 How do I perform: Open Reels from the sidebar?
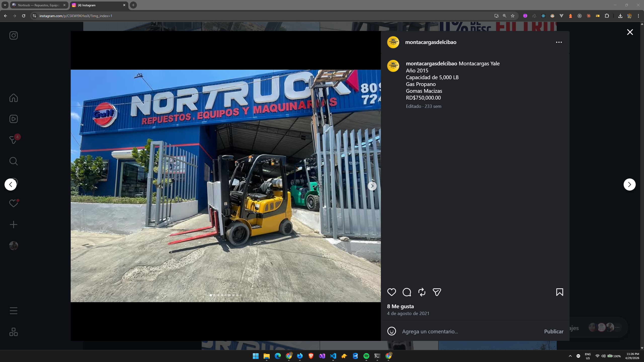pyautogui.click(x=14, y=119)
